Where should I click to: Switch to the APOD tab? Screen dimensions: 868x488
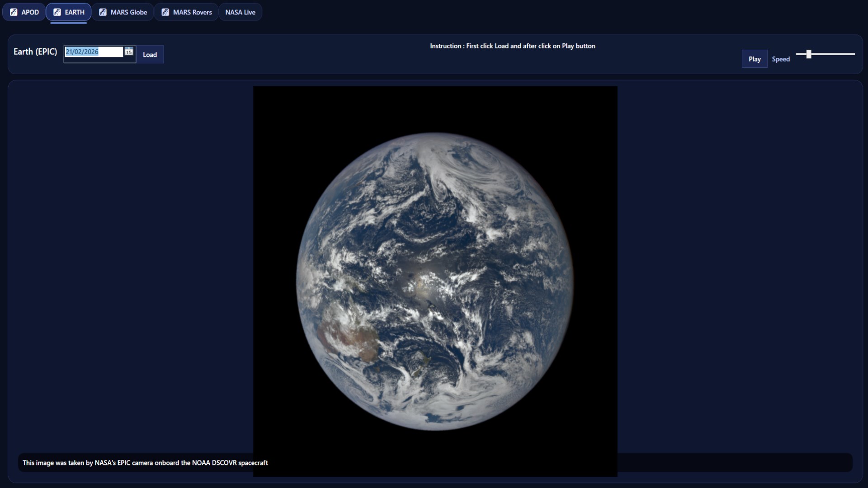tap(30, 12)
